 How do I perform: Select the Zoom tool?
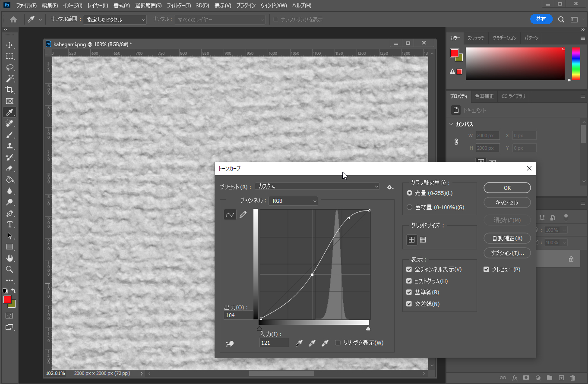[9, 269]
